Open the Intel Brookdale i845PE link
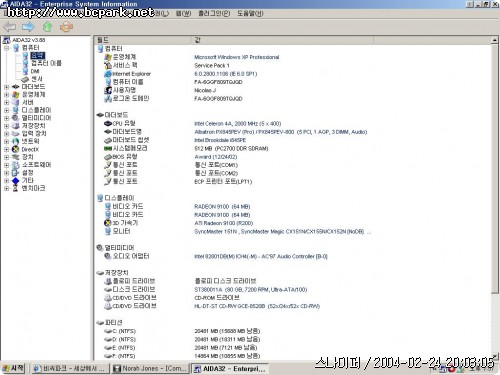Screen dimensions: 500x375 pyautogui.click(x=220, y=140)
